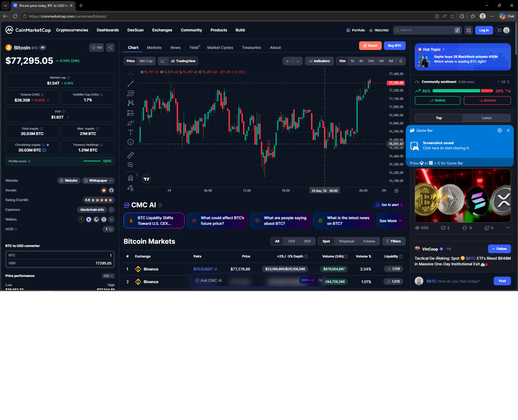This screenshot has width=518, height=420.
Task: Open the Treasuries tab
Action: tap(252, 48)
